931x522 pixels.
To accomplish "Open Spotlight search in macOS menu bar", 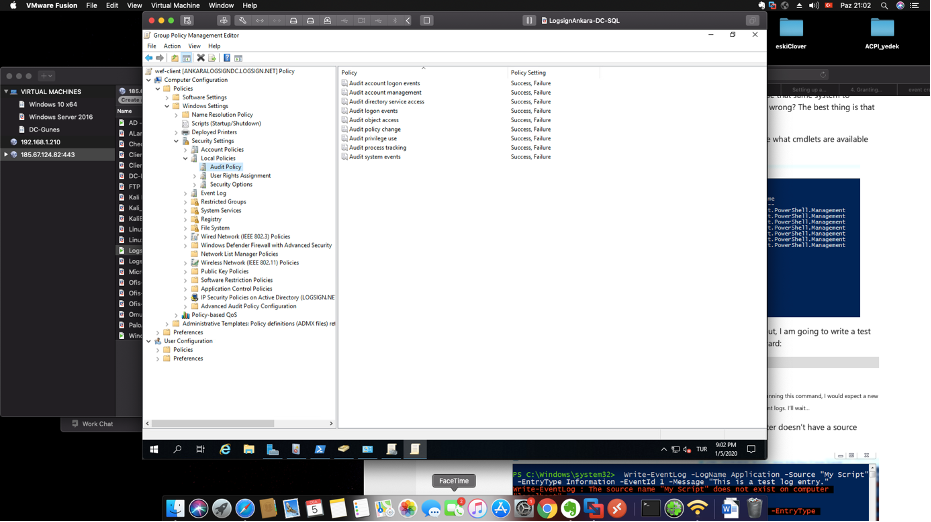I will tap(884, 5).
